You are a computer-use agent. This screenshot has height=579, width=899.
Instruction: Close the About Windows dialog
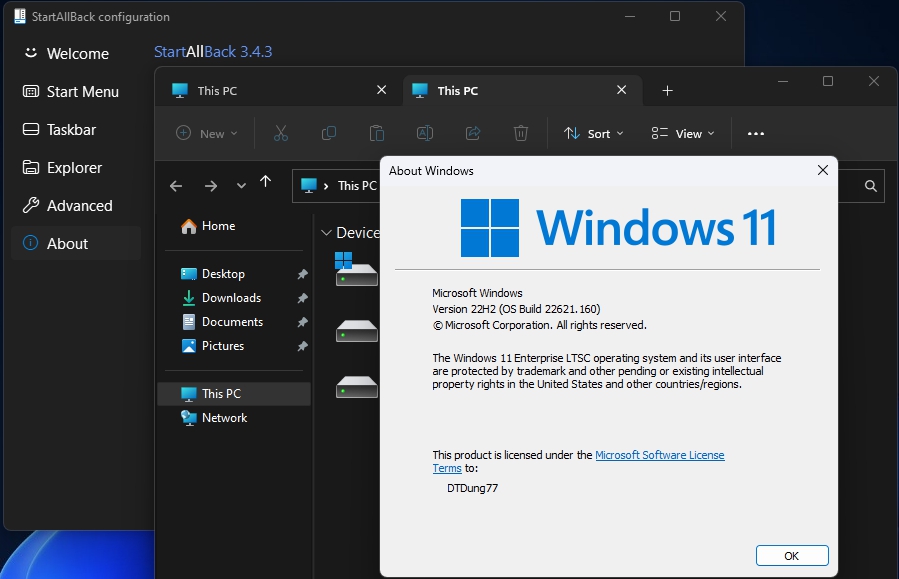click(x=823, y=170)
